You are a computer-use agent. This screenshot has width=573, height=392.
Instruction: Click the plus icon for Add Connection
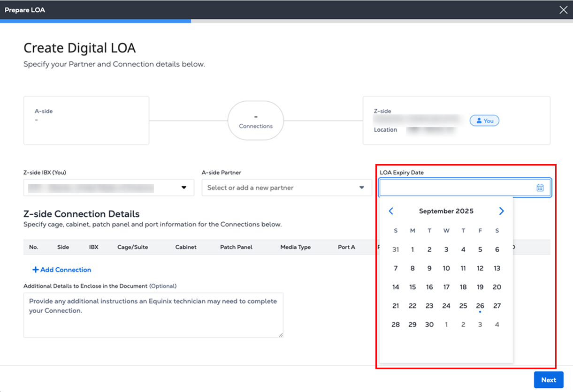tap(35, 270)
